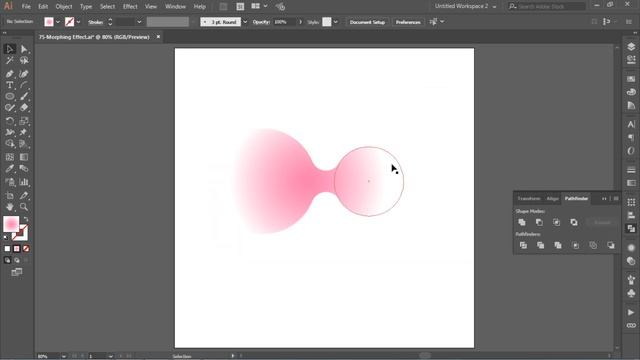640x360 pixels.
Task: Select the Magic Wand tool
Action: 9,61
